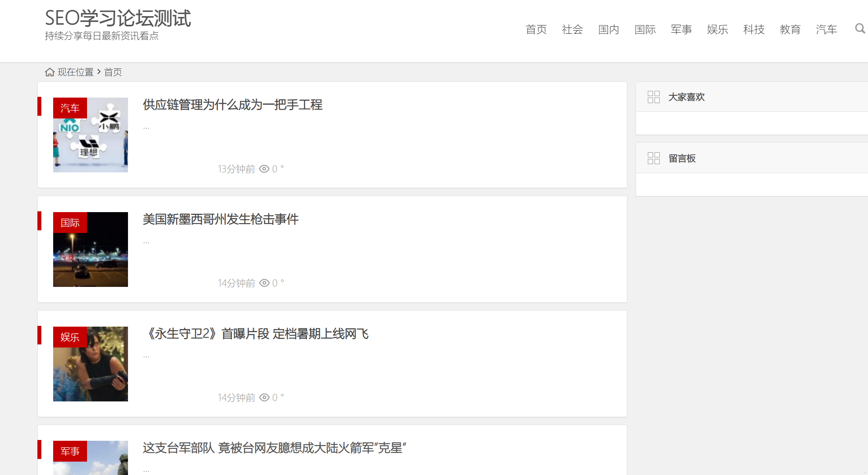Open the 永生守卫2 首曝片段 article title
Image resolution: width=868 pixels, height=475 pixels.
coord(256,334)
